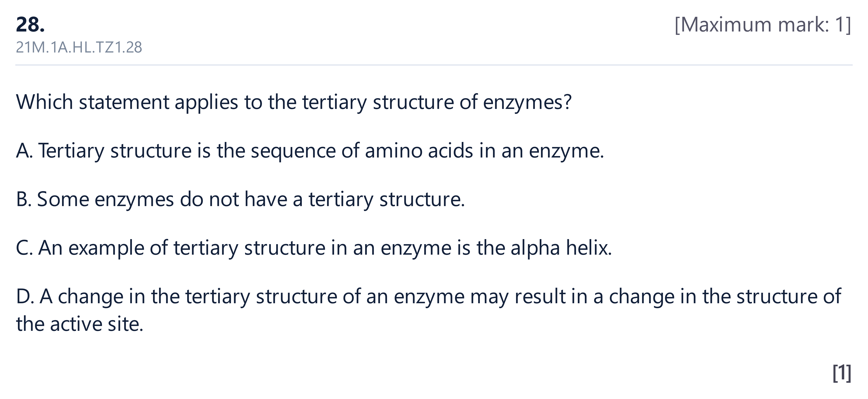Select answer option B about some enzymes
868x399 pixels.
(x=240, y=199)
